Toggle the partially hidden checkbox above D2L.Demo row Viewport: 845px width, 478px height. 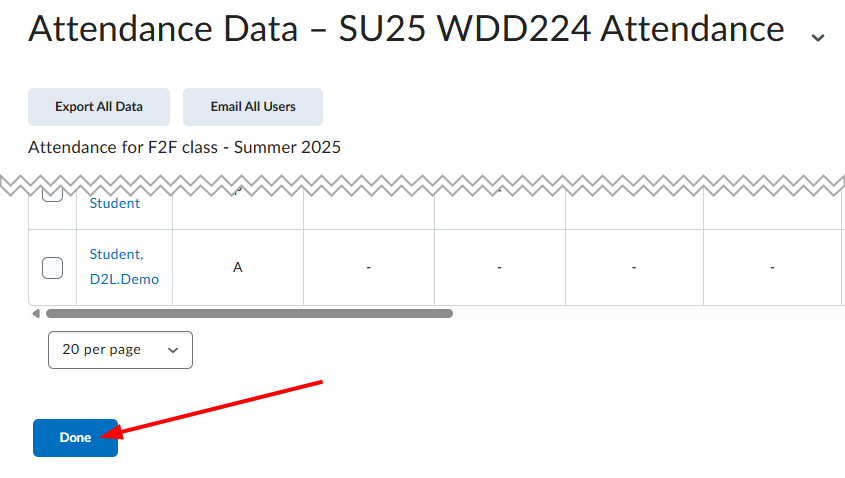pos(52,195)
